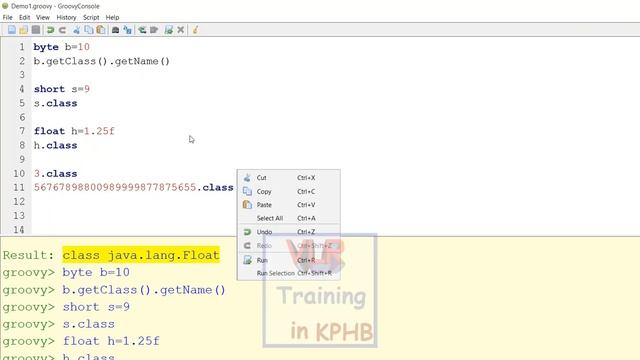
Task: Click line number 13 in the gutter
Action: coord(19,216)
